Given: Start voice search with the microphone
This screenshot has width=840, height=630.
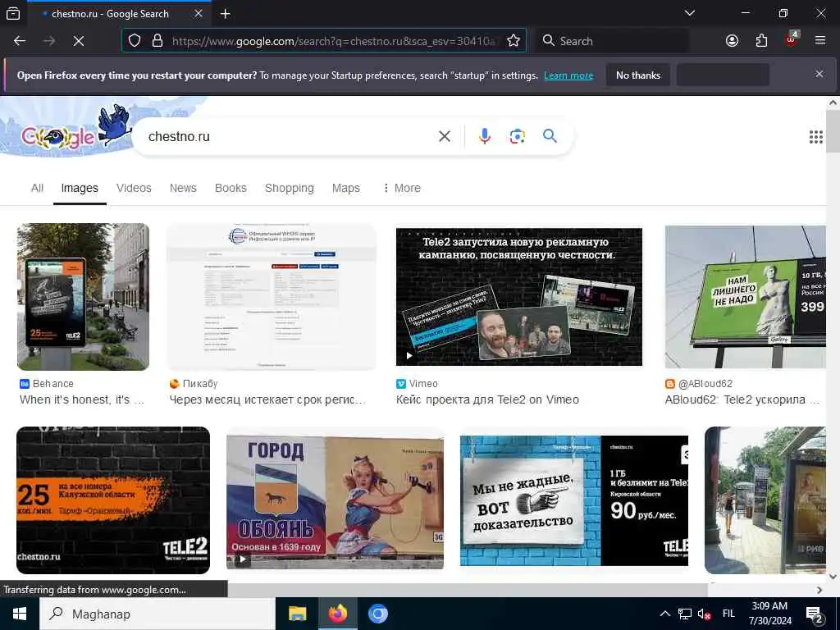Looking at the screenshot, I should pos(484,137).
